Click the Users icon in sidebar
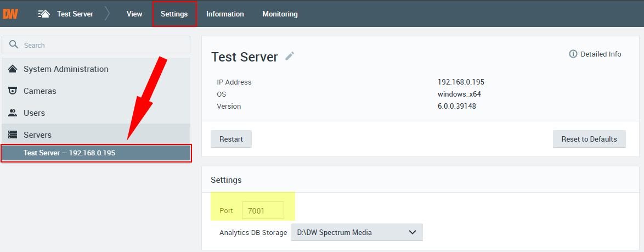 click(13, 113)
